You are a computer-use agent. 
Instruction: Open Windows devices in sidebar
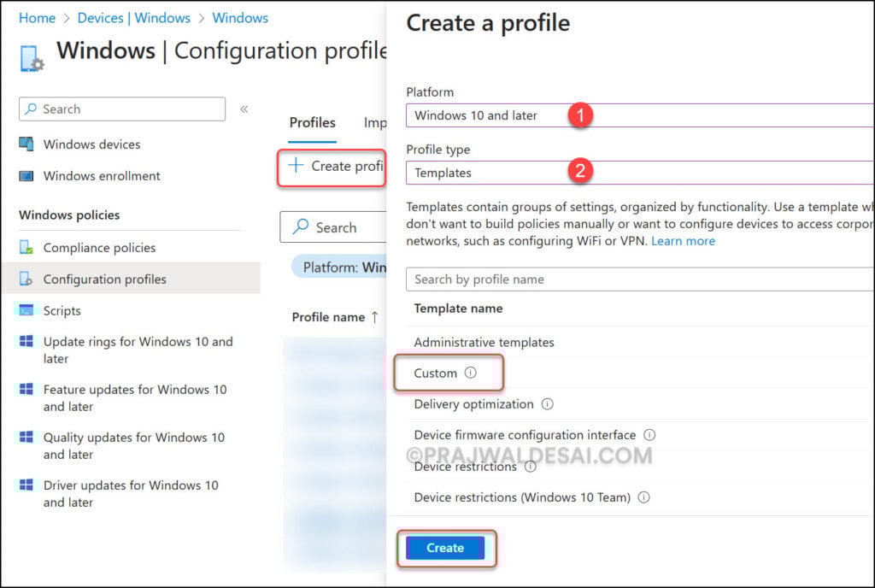click(x=92, y=144)
